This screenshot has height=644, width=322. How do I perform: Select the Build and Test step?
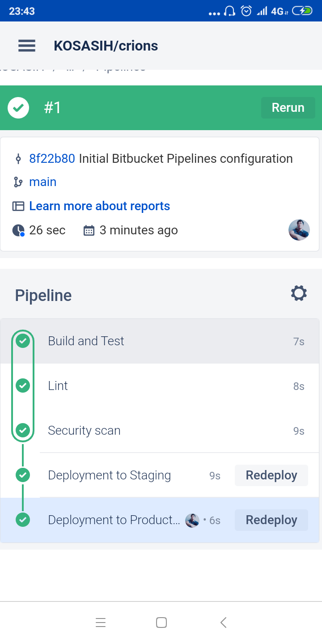point(86,341)
